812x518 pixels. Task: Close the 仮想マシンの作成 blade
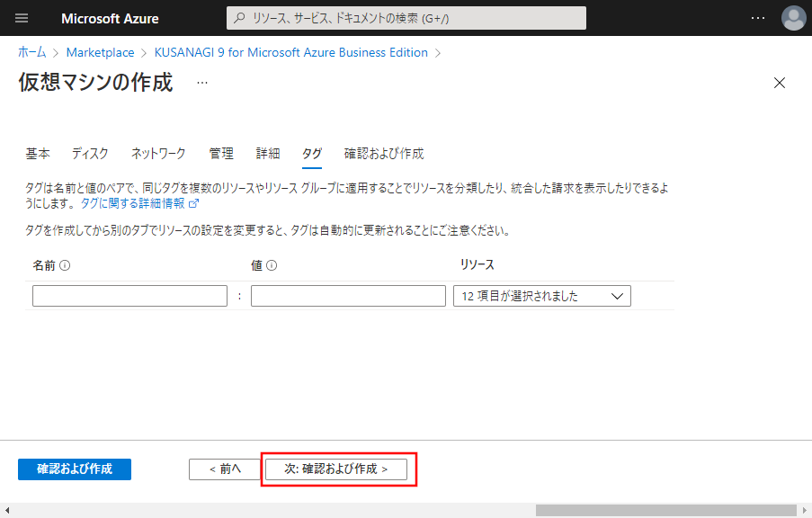coord(780,83)
